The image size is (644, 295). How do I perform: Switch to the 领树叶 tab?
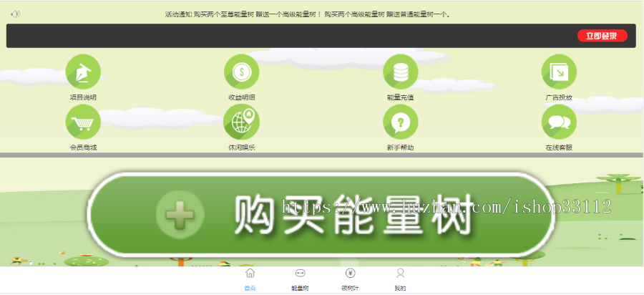350,279
